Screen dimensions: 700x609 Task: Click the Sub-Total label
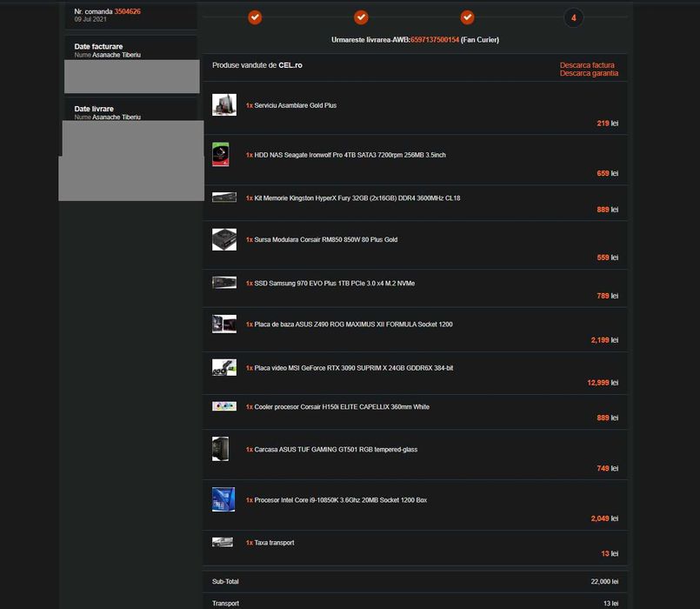tap(225, 582)
